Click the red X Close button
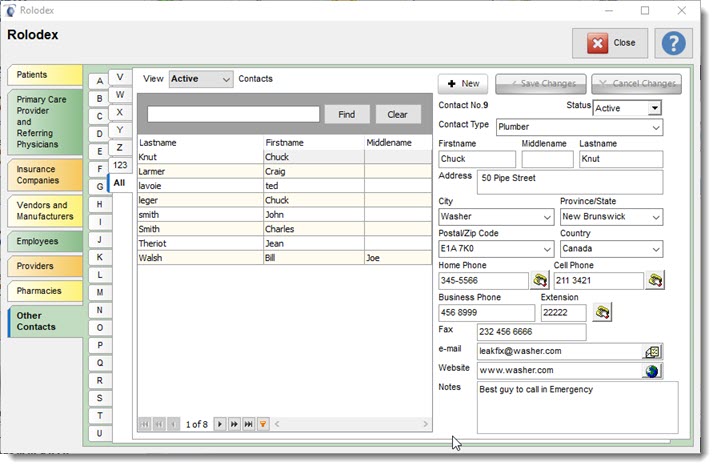Image resolution: width=716 pixels, height=469 pixels. (x=610, y=43)
